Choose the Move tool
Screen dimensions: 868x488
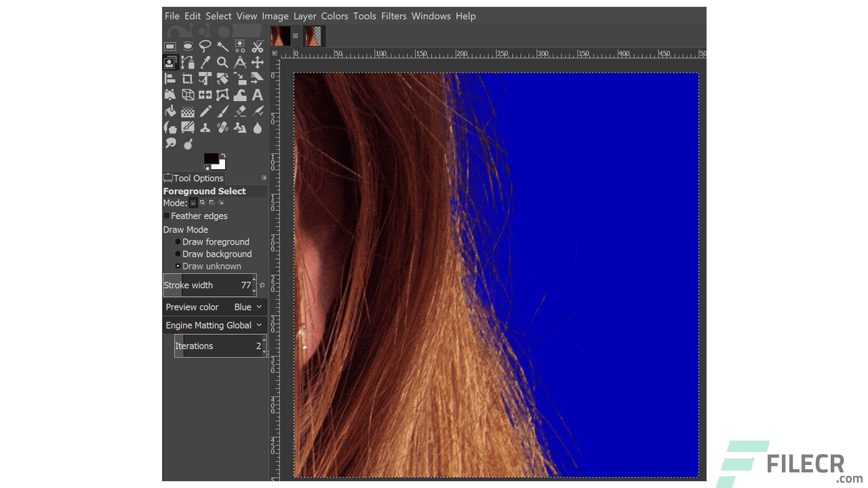pos(257,62)
